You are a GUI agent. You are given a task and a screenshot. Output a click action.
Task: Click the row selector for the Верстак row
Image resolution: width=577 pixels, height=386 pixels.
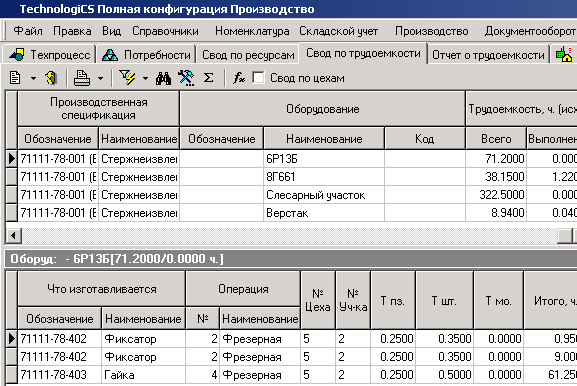coord(12,213)
